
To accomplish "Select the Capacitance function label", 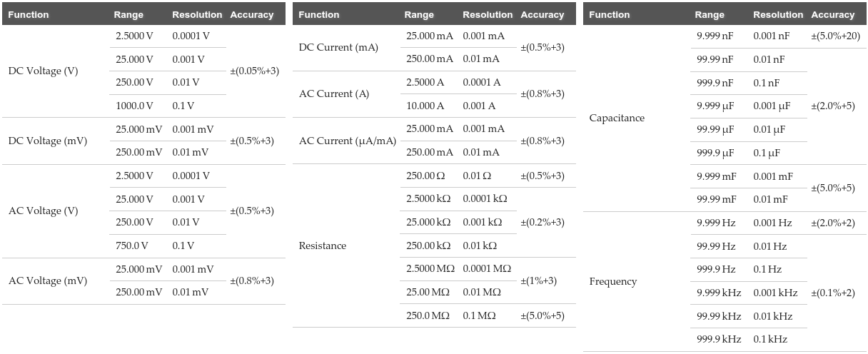I will point(617,118).
